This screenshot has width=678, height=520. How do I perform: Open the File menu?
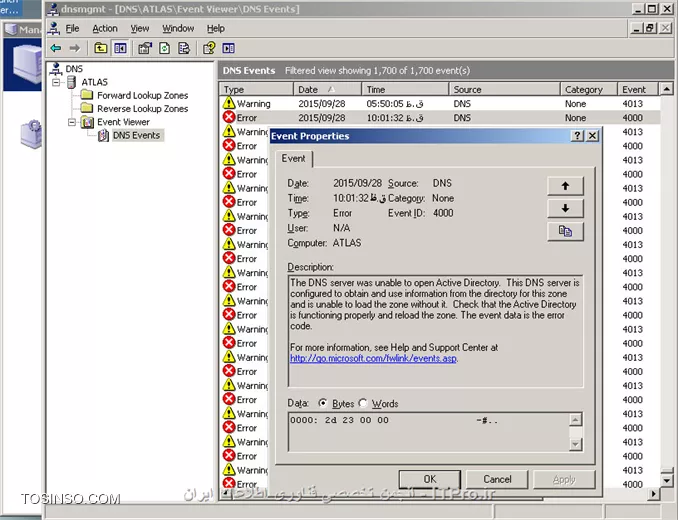click(72, 29)
